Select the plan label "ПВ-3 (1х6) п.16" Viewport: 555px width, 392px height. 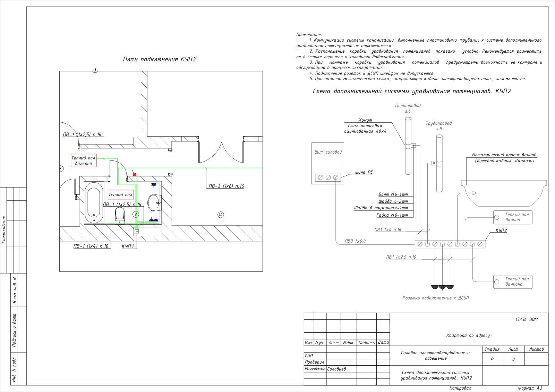(x=226, y=186)
